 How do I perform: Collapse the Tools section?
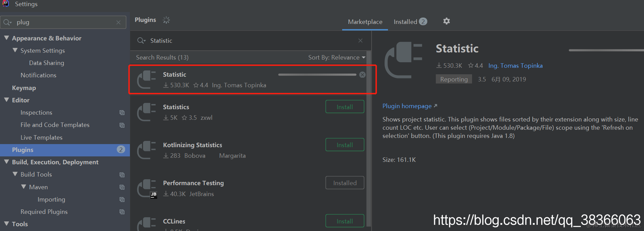pyautogui.click(x=6, y=224)
